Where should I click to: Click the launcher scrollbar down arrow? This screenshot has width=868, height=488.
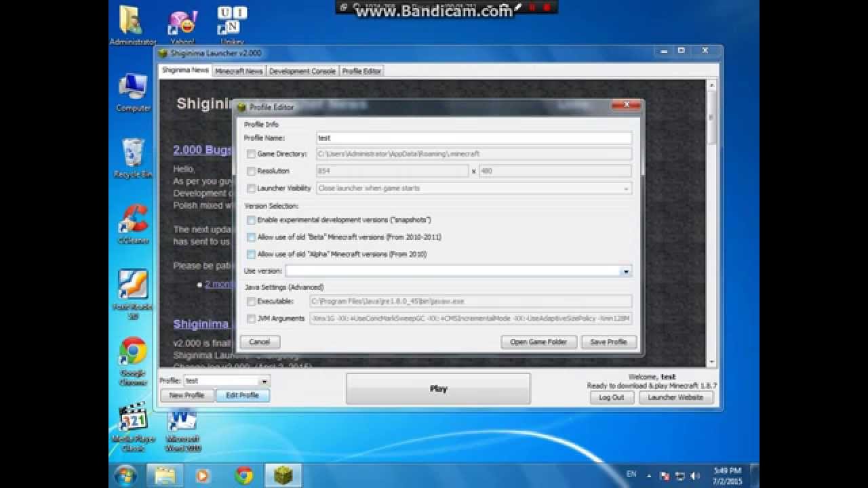click(711, 362)
